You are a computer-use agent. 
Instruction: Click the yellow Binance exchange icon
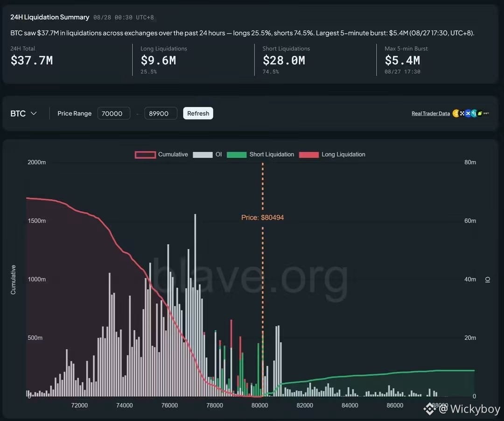pyautogui.click(x=456, y=113)
